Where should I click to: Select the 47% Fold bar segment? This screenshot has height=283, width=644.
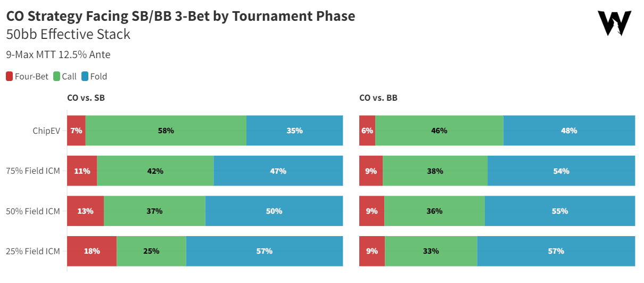[x=278, y=171]
